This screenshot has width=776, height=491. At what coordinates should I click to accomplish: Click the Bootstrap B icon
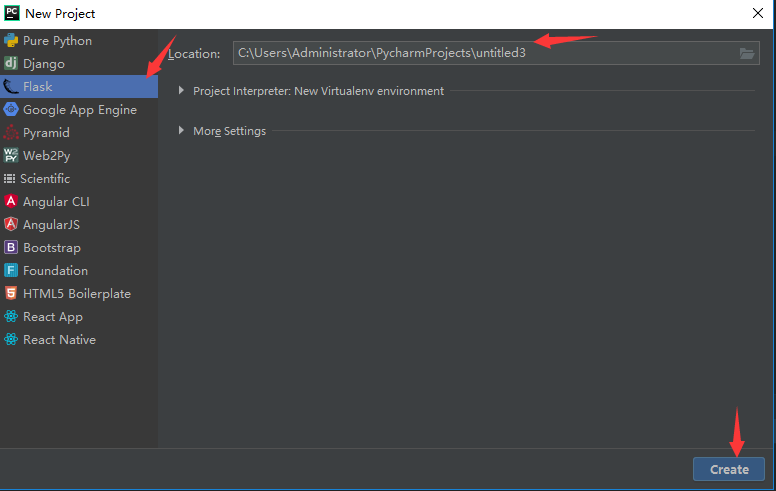[x=11, y=247]
